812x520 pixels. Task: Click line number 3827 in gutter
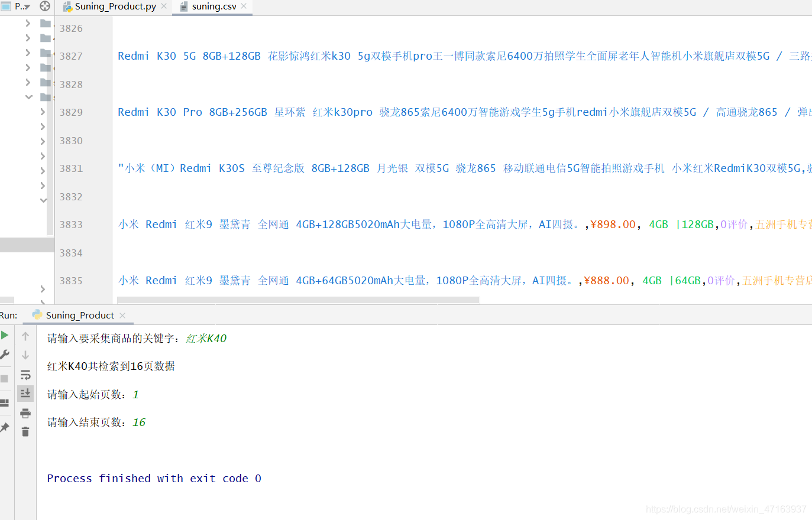[x=71, y=56]
